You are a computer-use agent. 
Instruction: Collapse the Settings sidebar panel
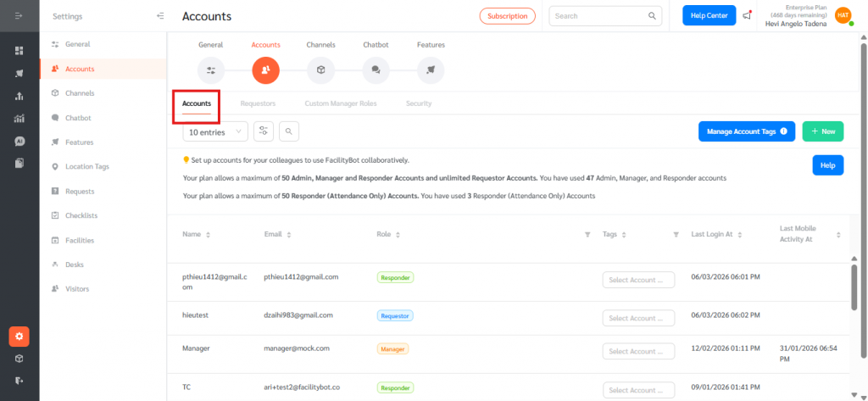(160, 16)
